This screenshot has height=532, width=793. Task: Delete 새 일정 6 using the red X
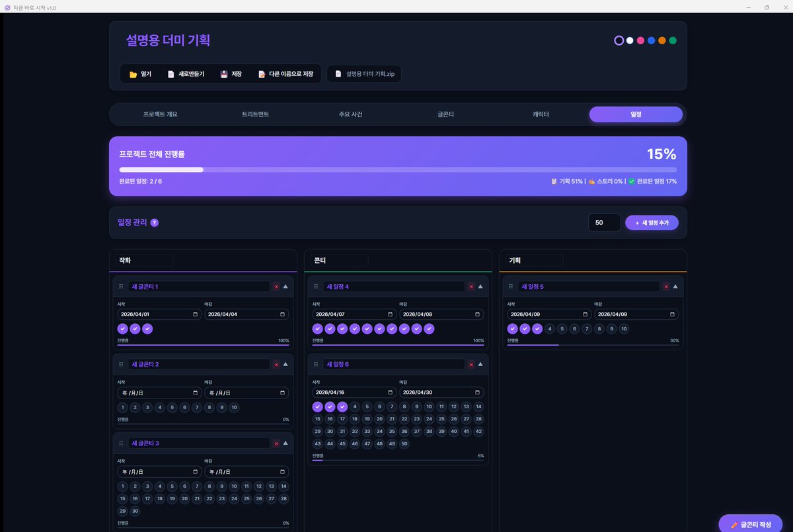pos(471,364)
